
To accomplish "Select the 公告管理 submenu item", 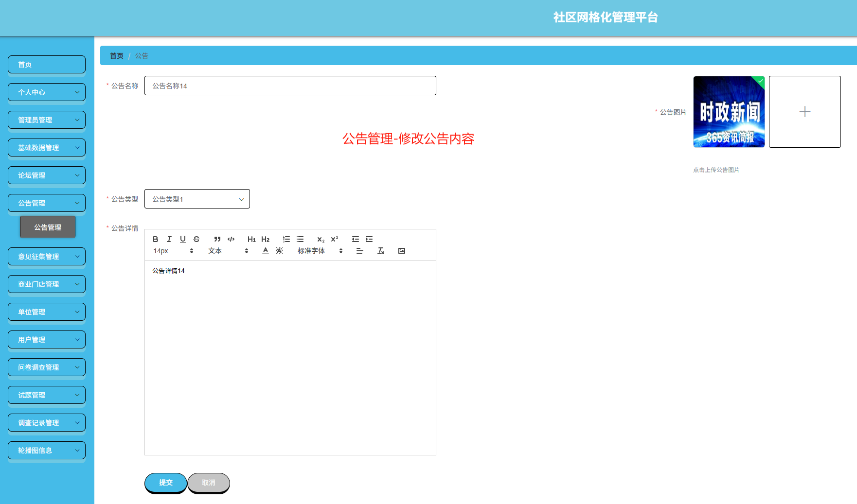I will (x=47, y=226).
